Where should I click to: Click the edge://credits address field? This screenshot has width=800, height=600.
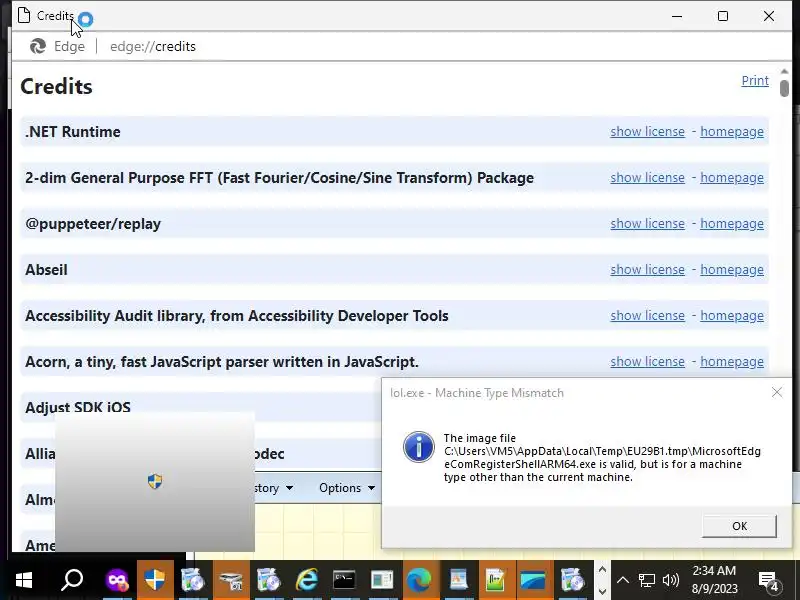[x=153, y=46]
